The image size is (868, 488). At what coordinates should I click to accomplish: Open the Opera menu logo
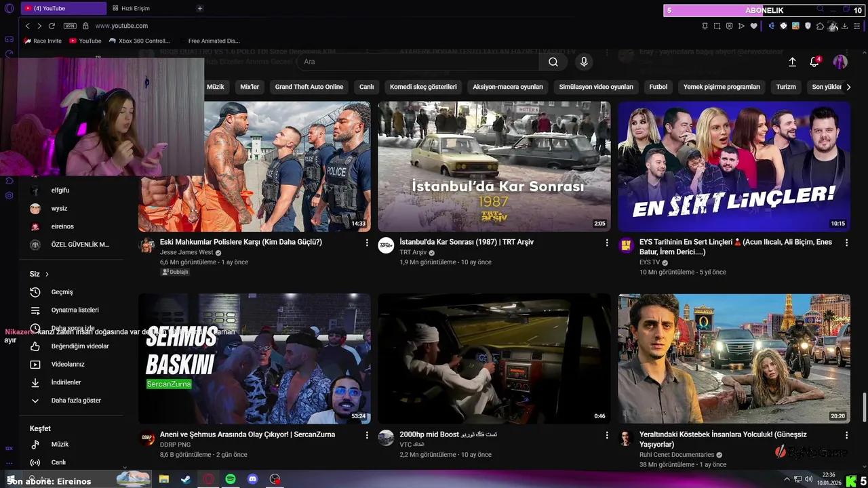(x=9, y=8)
